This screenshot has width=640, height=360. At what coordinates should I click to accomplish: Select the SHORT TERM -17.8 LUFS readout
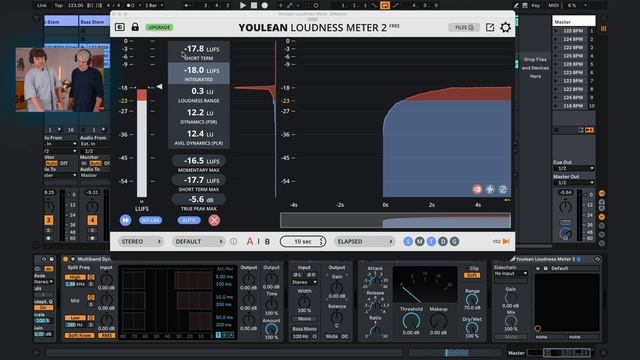[x=199, y=52]
